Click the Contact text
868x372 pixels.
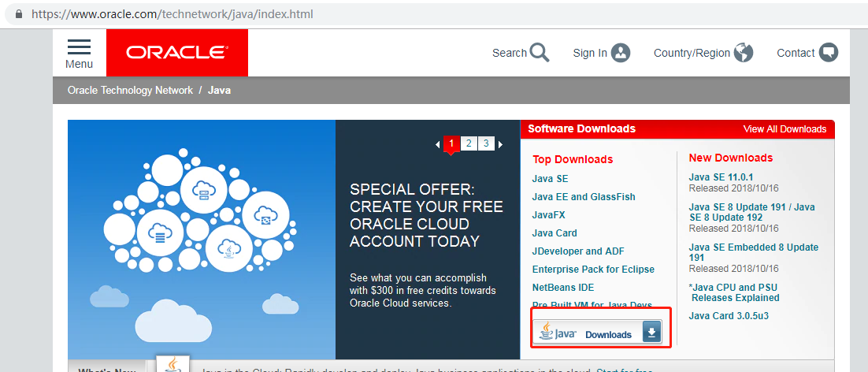(796, 53)
